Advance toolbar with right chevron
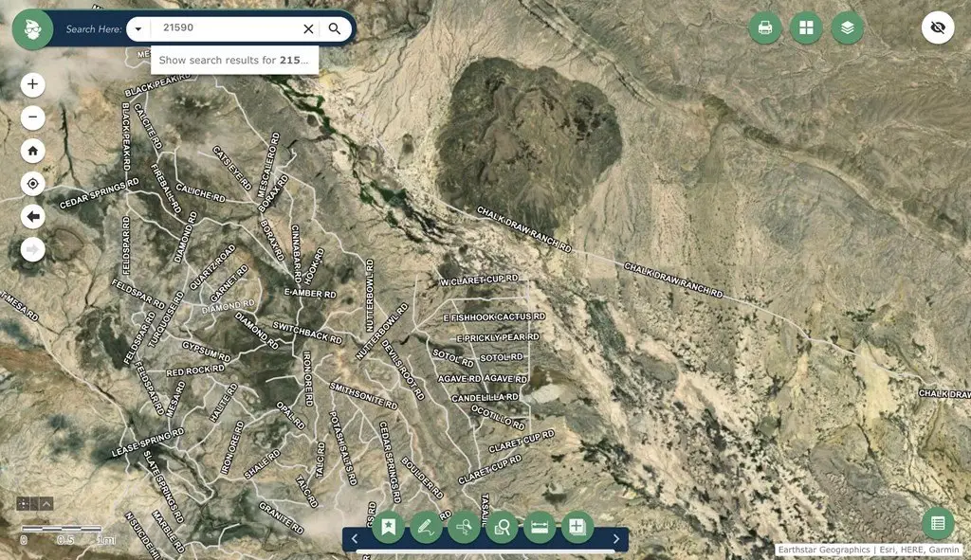The image size is (971, 560). point(616,539)
